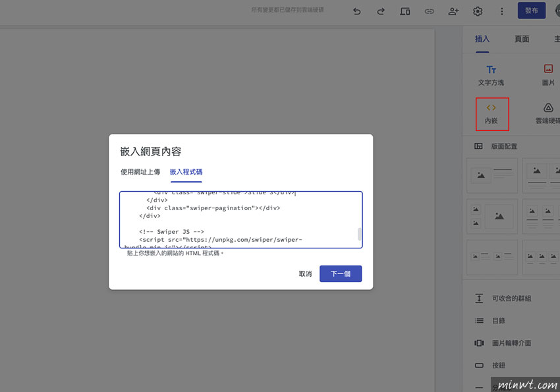560x392 pixels.
Task: Open the device preview icon
Action: click(x=405, y=11)
